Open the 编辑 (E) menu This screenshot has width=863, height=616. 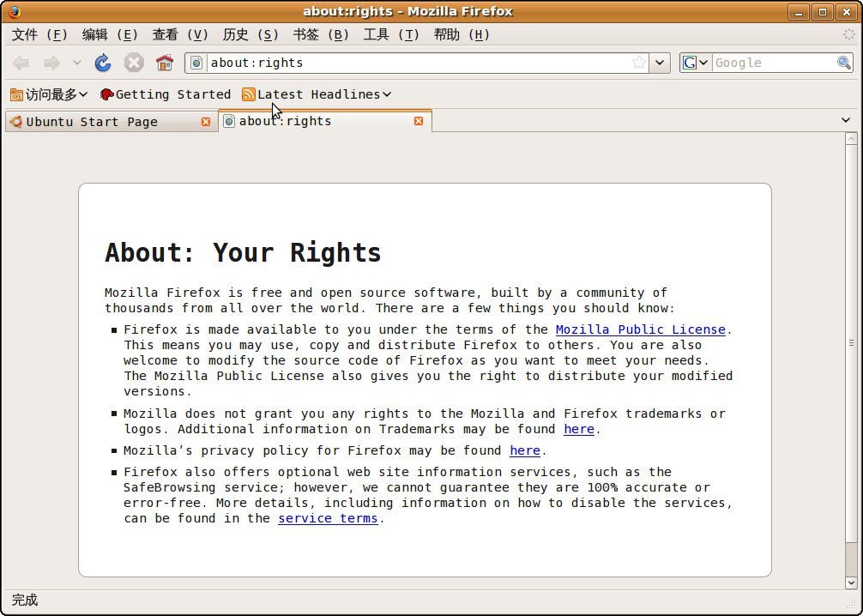110,34
